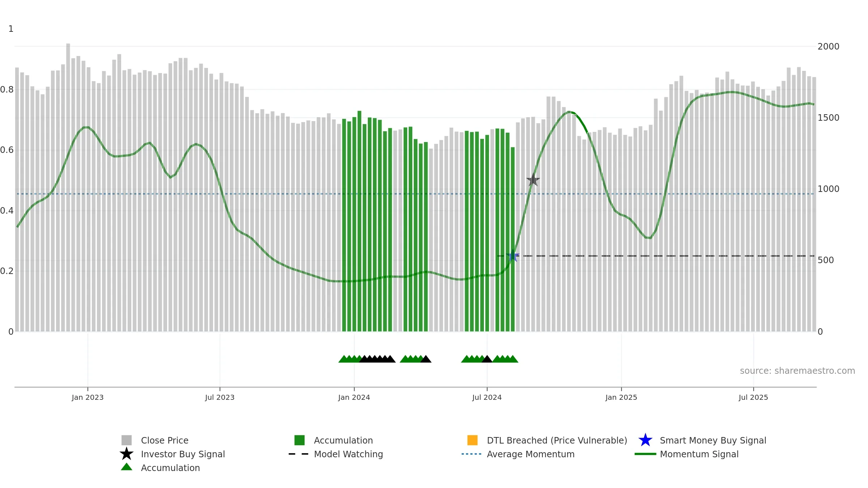The height and width of the screenshot is (488, 868).
Task: Click the Jan 2024 axis label
Action: 354,397
